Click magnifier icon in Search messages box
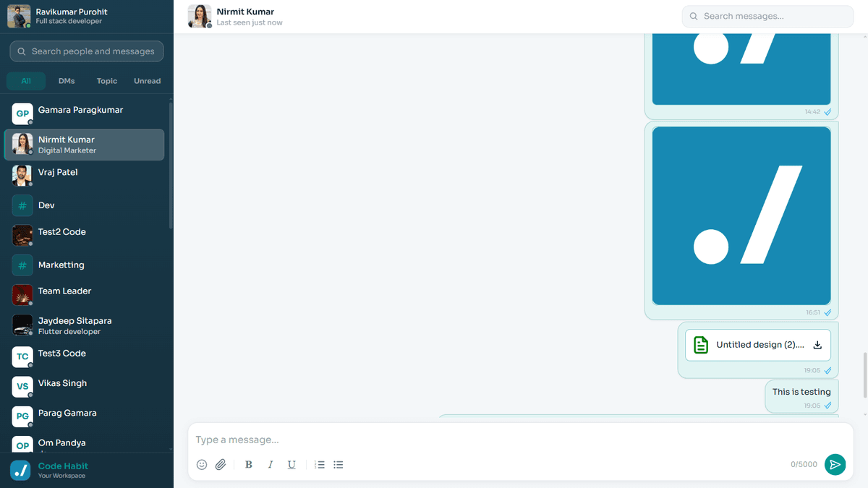Screen dimensions: 868x488 click(x=694, y=16)
